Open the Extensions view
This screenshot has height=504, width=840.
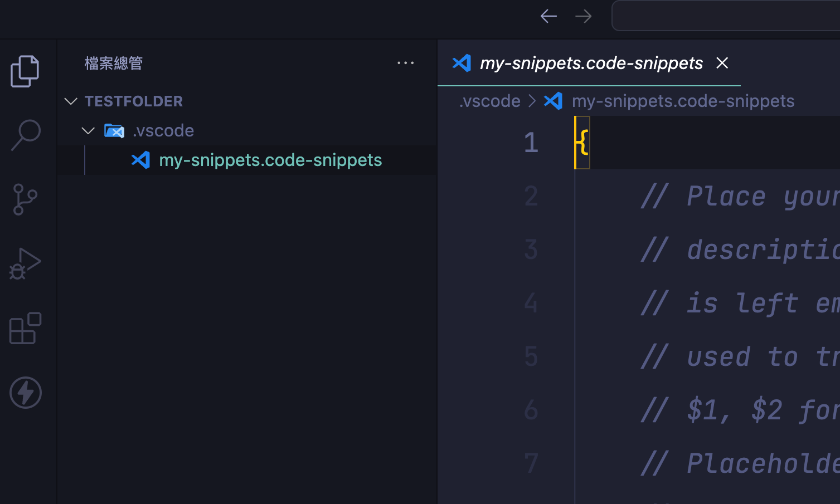click(25, 329)
